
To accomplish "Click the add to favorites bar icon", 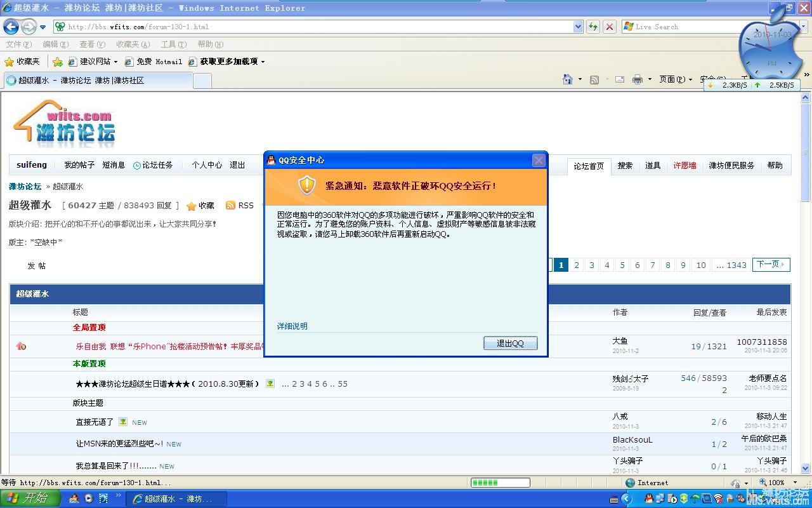I will tap(58, 62).
